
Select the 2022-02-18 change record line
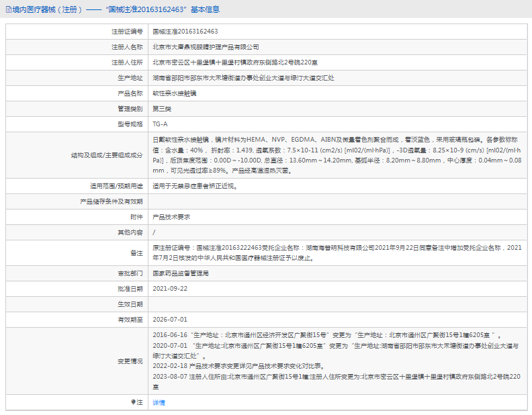pos(239,366)
